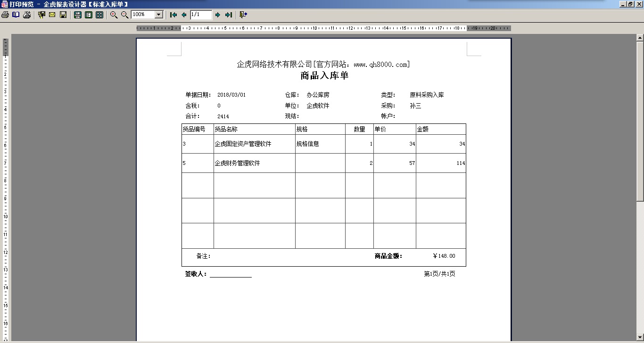Click 备注： remarks label
The image size is (644, 343).
(x=203, y=256)
